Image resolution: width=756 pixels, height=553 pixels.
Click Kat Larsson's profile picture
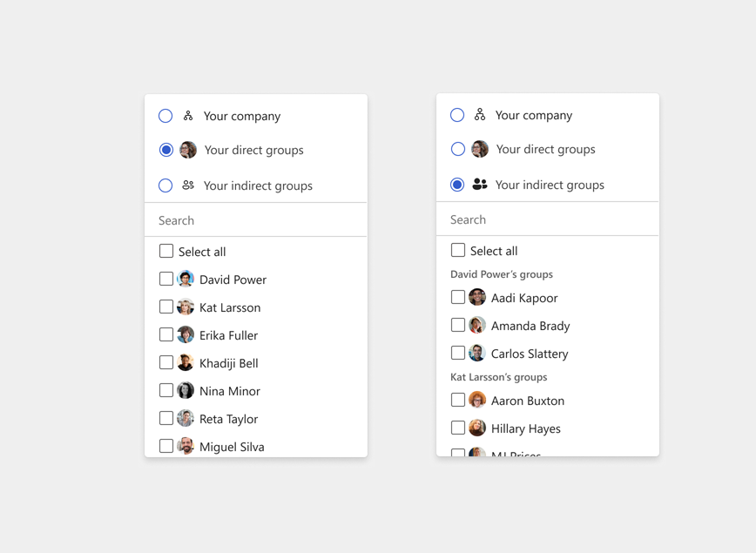click(186, 307)
